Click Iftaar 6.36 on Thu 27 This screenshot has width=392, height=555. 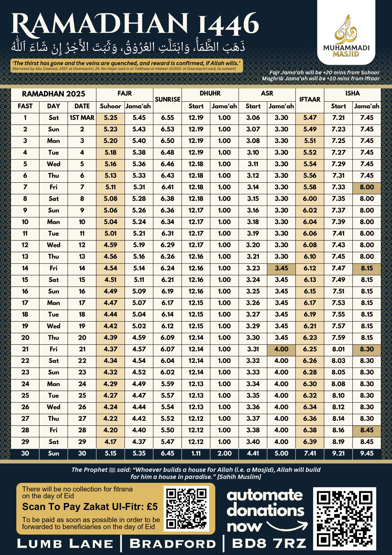coord(310,419)
